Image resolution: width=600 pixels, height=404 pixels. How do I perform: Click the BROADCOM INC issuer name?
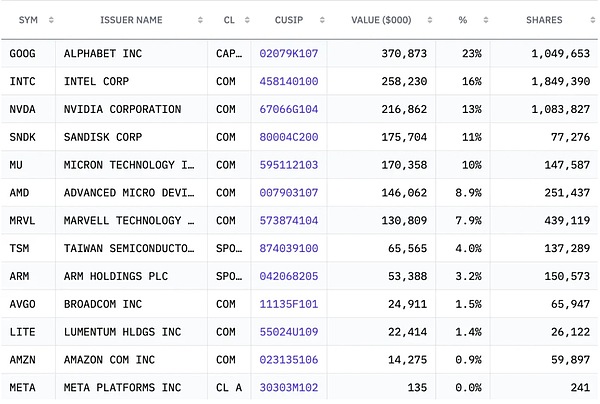[103, 304]
